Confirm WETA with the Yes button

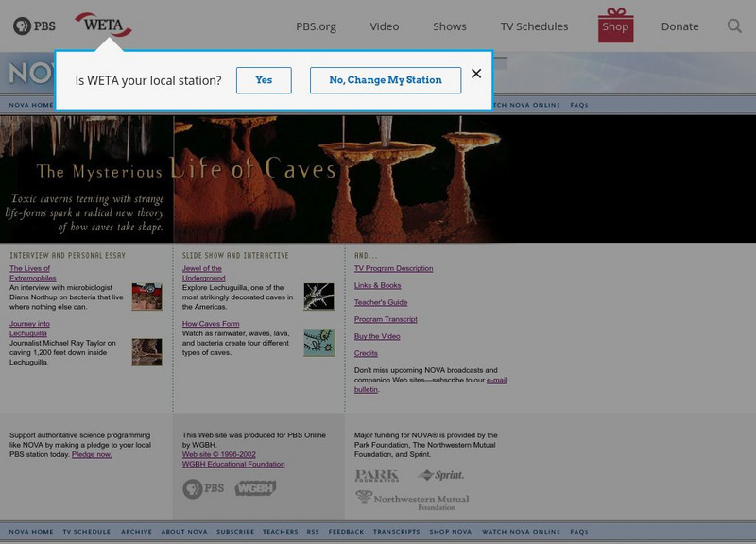coord(264,80)
